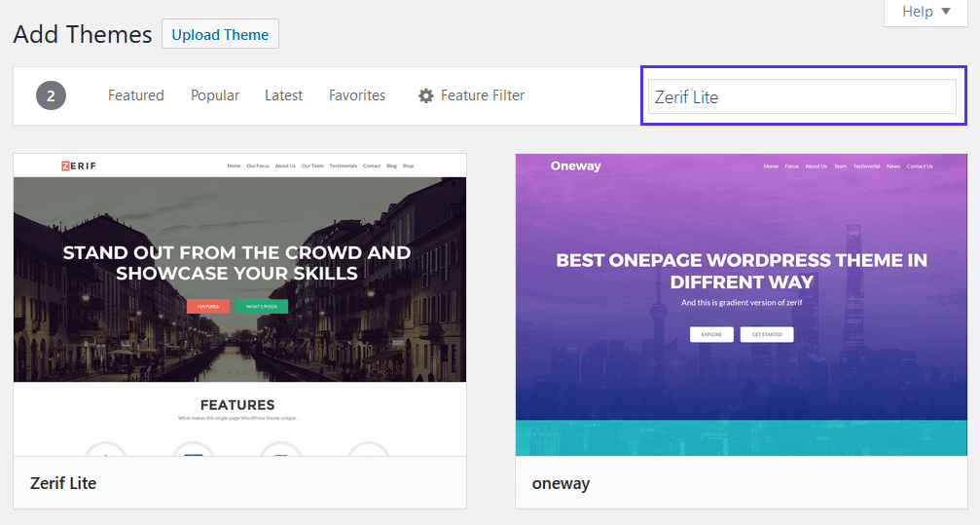
Task: Click the results count badge showing 2
Action: coord(52,95)
